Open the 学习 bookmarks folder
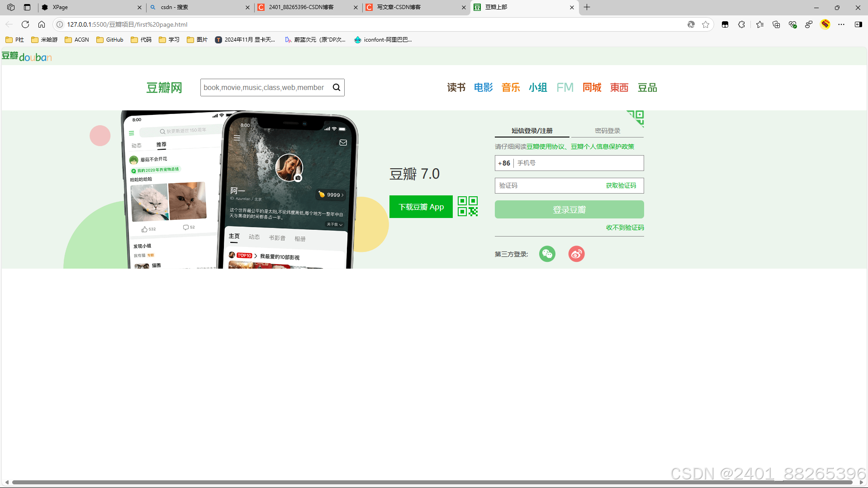The image size is (868, 488). coord(169,40)
